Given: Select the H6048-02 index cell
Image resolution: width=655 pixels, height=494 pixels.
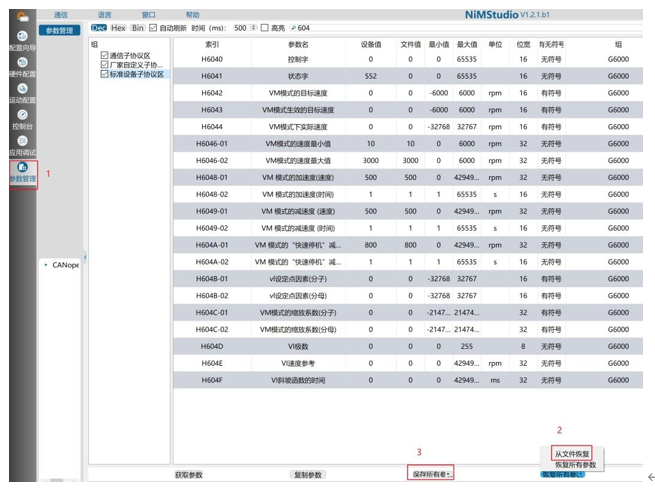Looking at the screenshot, I should pos(212,195).
